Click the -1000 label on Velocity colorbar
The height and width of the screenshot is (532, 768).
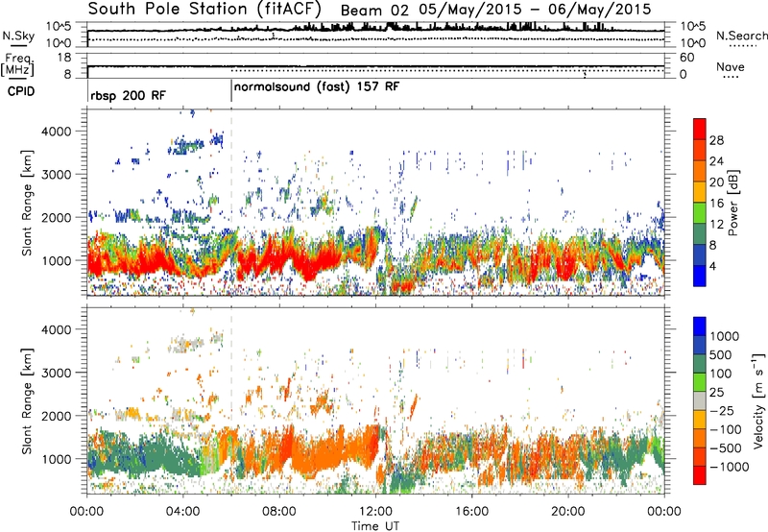coord(730,467)
